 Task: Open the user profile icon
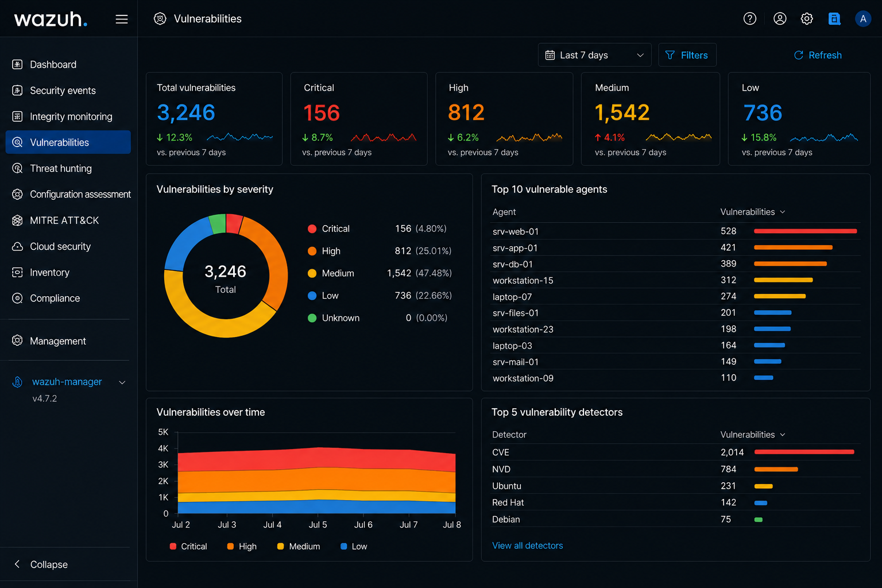(x=780, y=19)
